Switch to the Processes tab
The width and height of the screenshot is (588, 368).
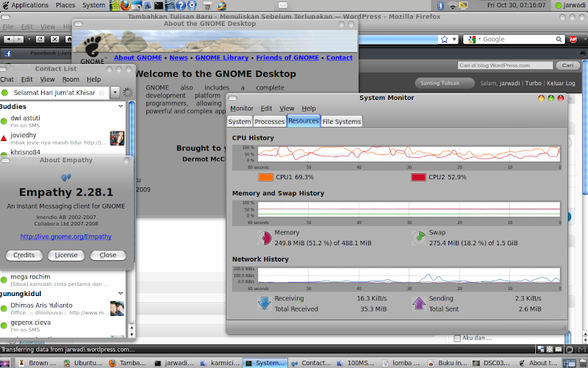click(x=269, y=121)
